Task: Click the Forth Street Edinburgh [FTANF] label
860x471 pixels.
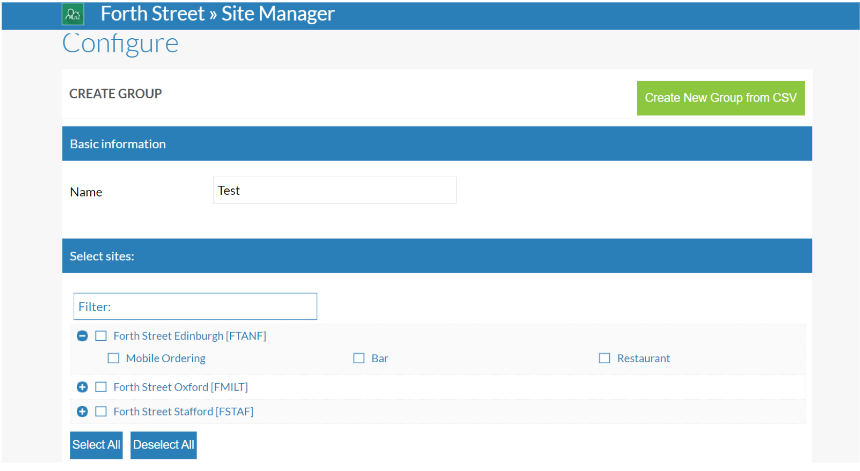Action: [189, 336]
